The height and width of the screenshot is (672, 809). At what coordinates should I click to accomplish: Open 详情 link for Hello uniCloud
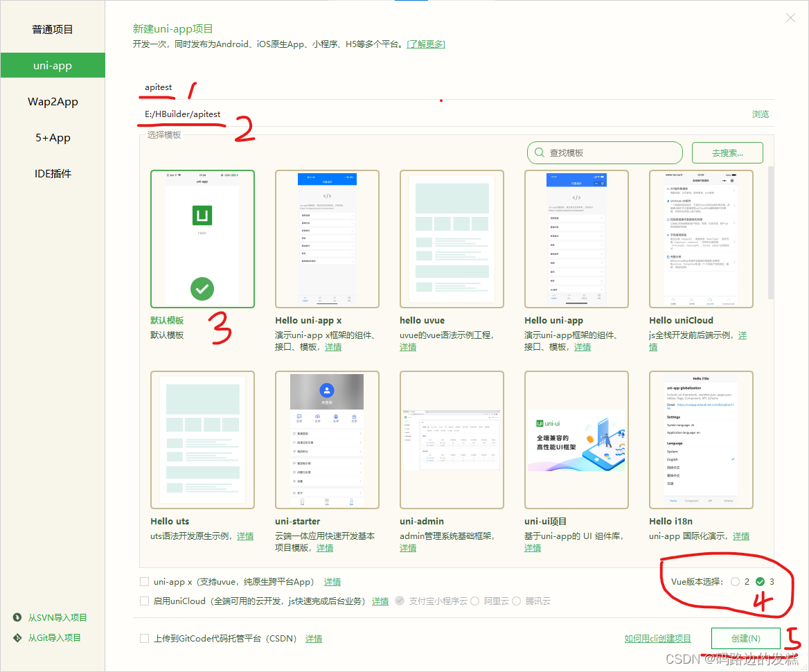(743, 335)
